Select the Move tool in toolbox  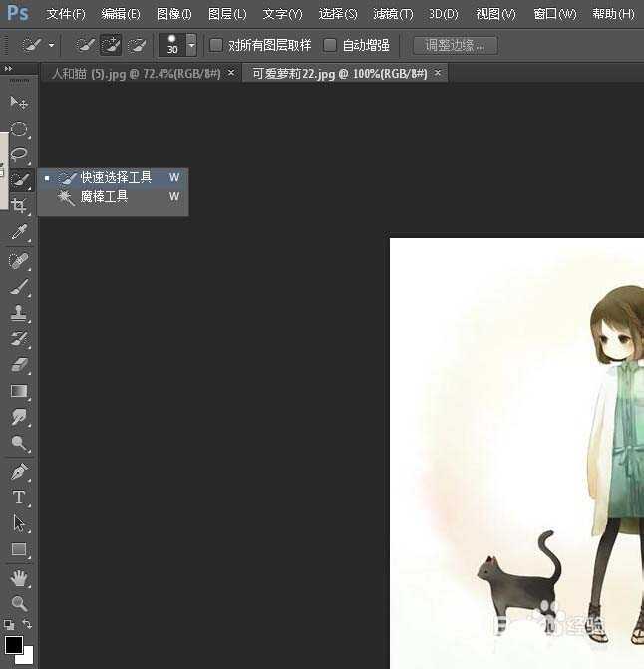click(x=19, y=103)
